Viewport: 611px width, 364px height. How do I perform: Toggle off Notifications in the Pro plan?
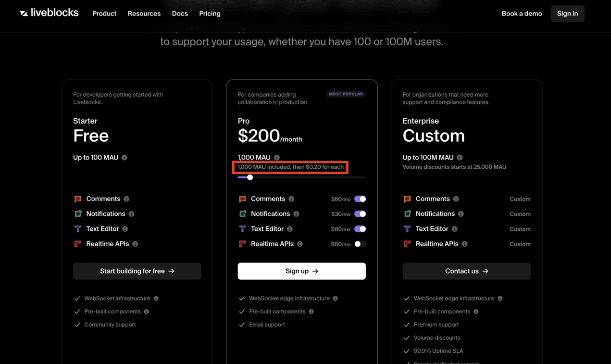tap(360, 214)
